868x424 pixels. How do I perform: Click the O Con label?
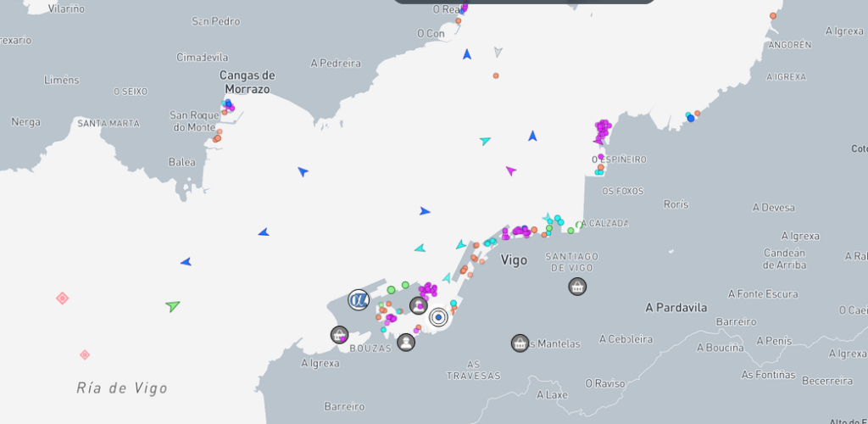coord(431,34)
